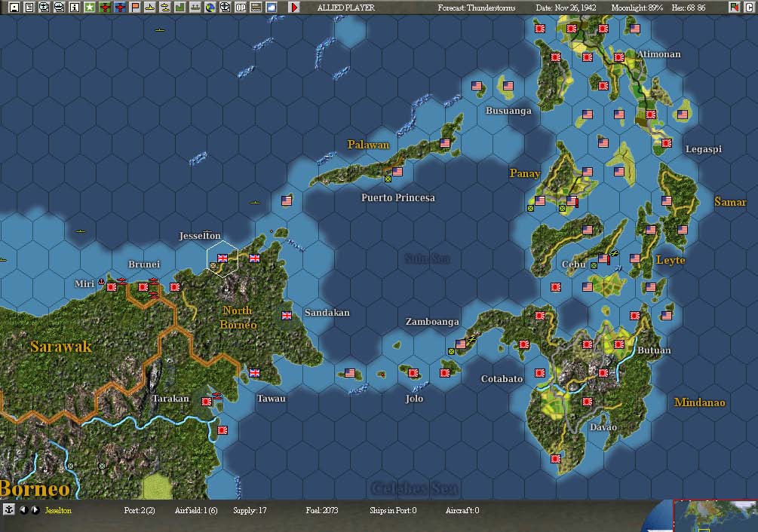758x532 pixels.
Task: Click the 'Forecast: Thunderstorms' text
Action: coord(476,8)
